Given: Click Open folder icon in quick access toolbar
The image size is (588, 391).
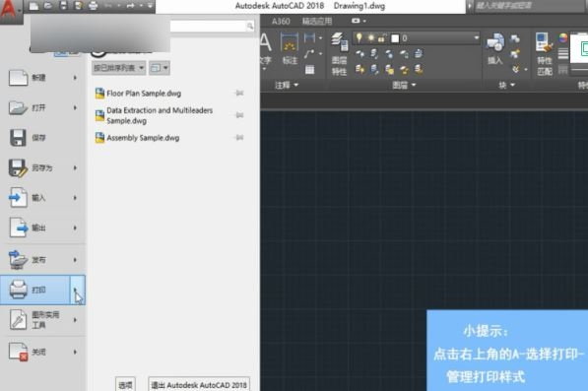Looking at the screenshot, I should [x=48, y=6].
